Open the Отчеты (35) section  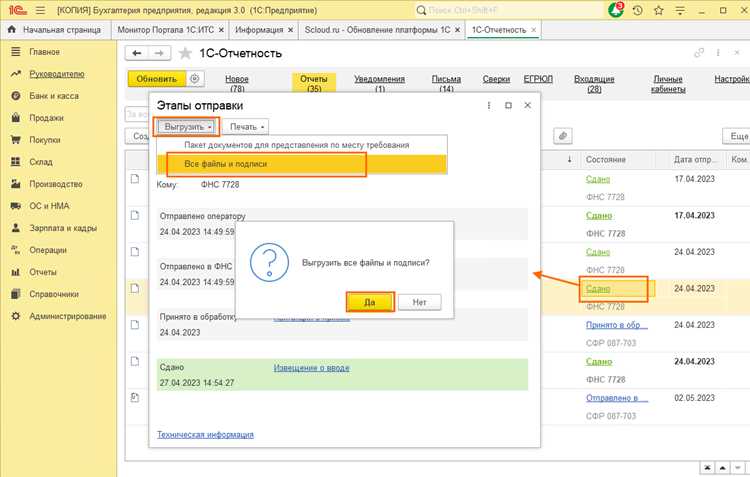point(314,83)
